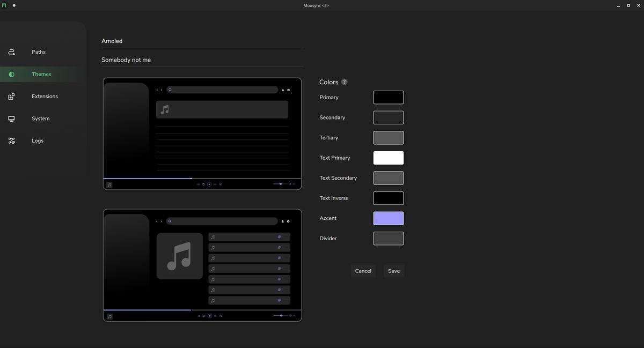Image resolution: width=644 pixels, height=348 pixels.
Task: Pick the Primary color swatch
Action: pyautogui.click(x=389, y=98)
